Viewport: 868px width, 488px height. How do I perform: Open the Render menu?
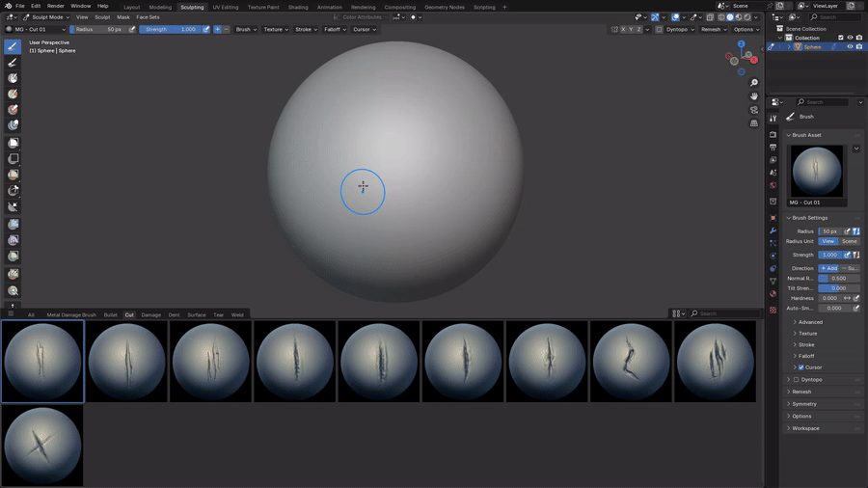(x=55, y=6)
